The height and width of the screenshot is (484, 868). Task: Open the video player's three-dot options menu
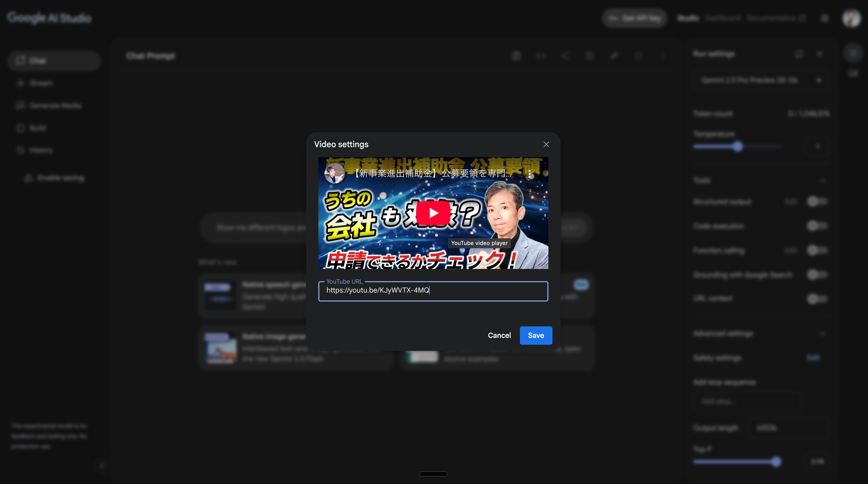click(x=529, y=173)
